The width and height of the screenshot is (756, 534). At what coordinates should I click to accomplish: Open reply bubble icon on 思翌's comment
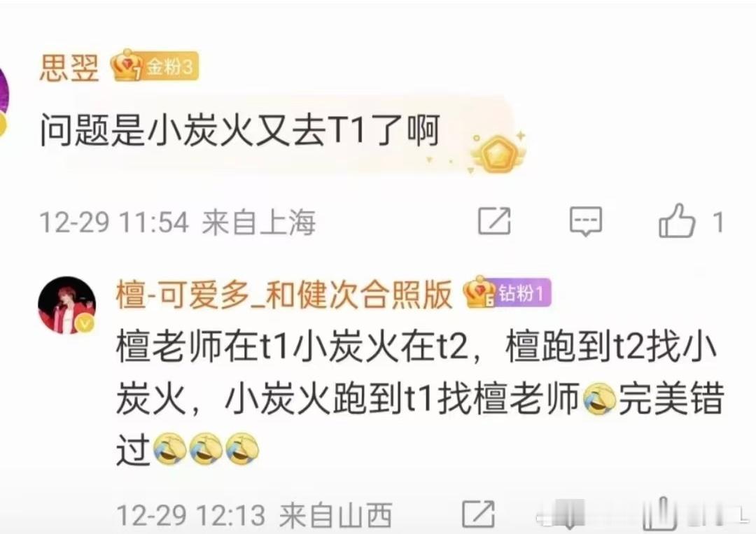[x=586, y=222]
